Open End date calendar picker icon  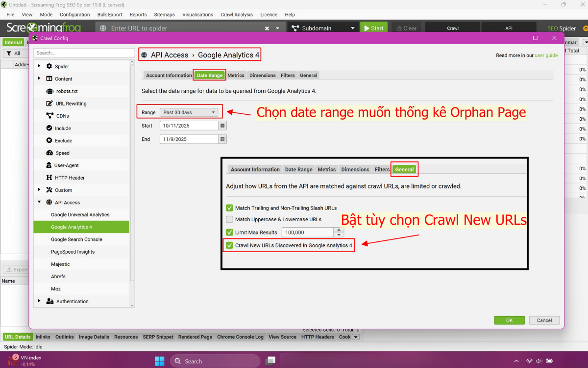click(x=222, y=139)
